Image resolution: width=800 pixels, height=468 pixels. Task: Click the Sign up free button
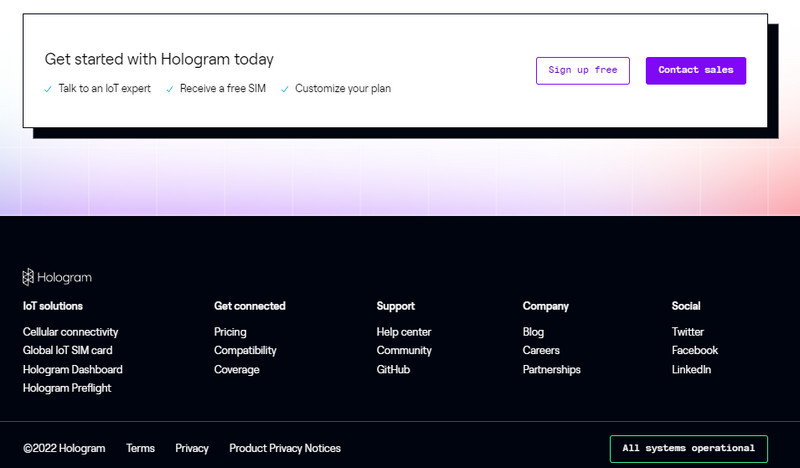(x=583, y=70)
